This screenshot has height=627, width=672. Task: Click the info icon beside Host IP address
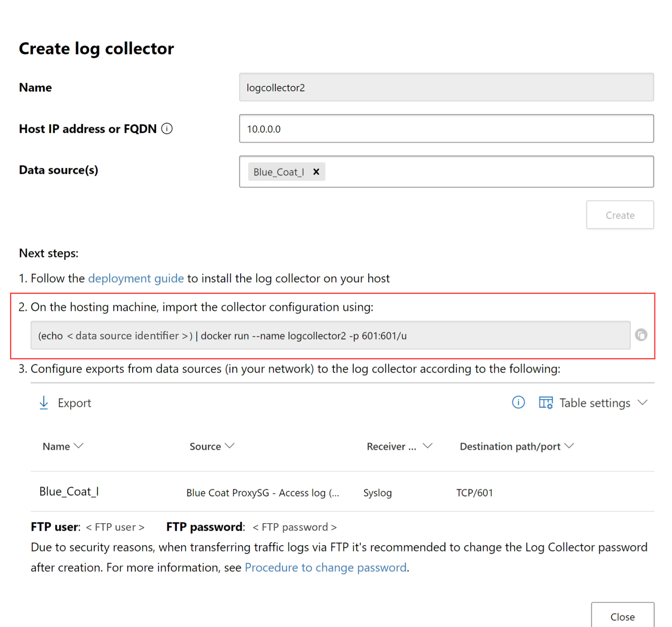pyautogui.click(x=167, y=129)
